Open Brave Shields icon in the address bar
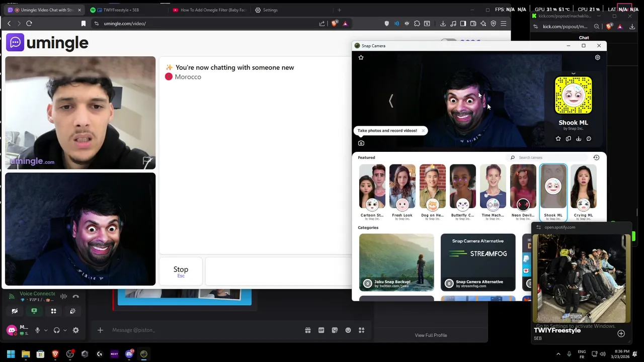The image size is (644, 362). point(334,24)
